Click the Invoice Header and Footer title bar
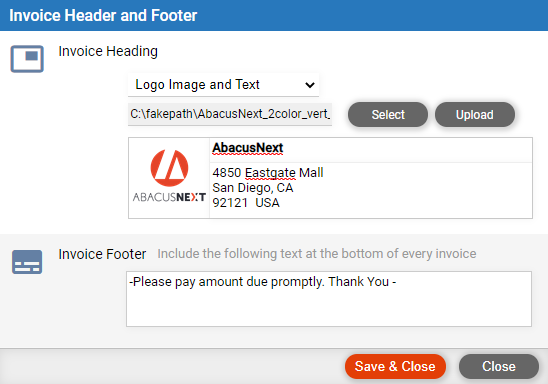548x384 pixels. tap(274, 15)
